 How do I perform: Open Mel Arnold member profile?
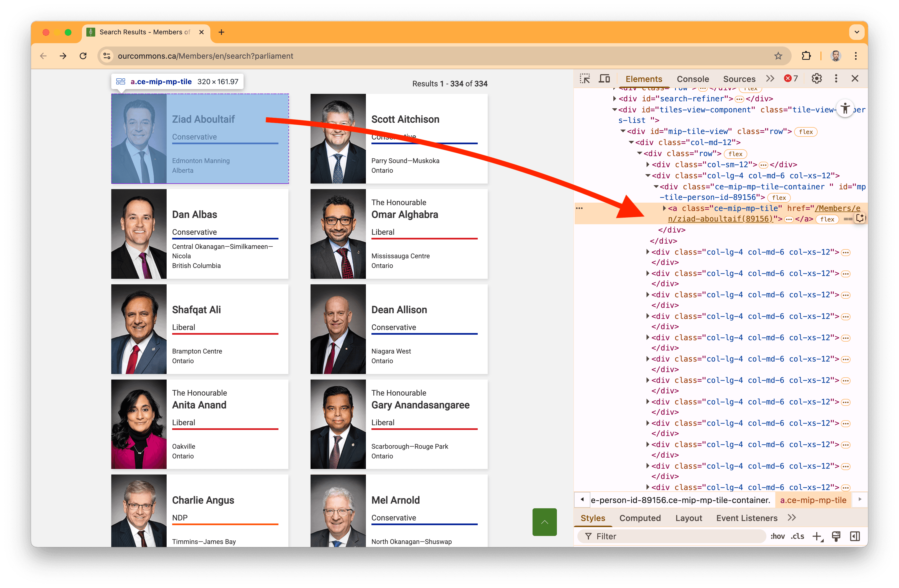tap(399, 510)
